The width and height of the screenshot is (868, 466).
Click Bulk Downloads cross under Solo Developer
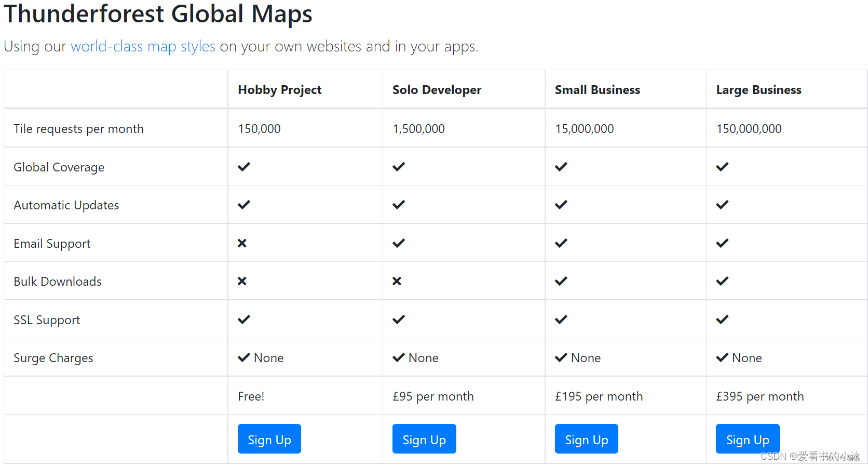pyautogui.click(x=397, y=281)
